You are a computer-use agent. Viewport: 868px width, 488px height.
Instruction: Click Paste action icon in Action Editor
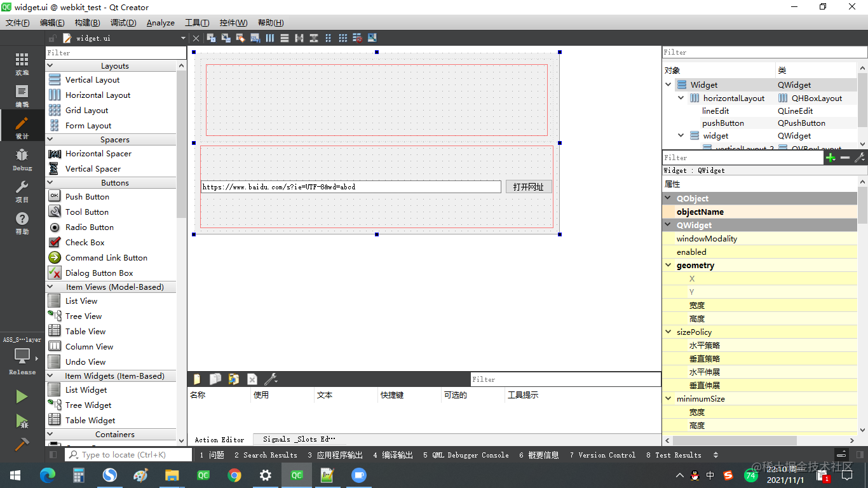[x=234, y=379]
